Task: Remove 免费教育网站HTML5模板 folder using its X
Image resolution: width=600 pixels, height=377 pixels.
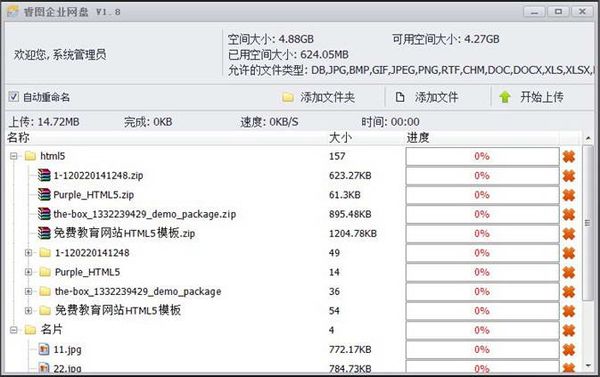Action: tap(569, 311)
